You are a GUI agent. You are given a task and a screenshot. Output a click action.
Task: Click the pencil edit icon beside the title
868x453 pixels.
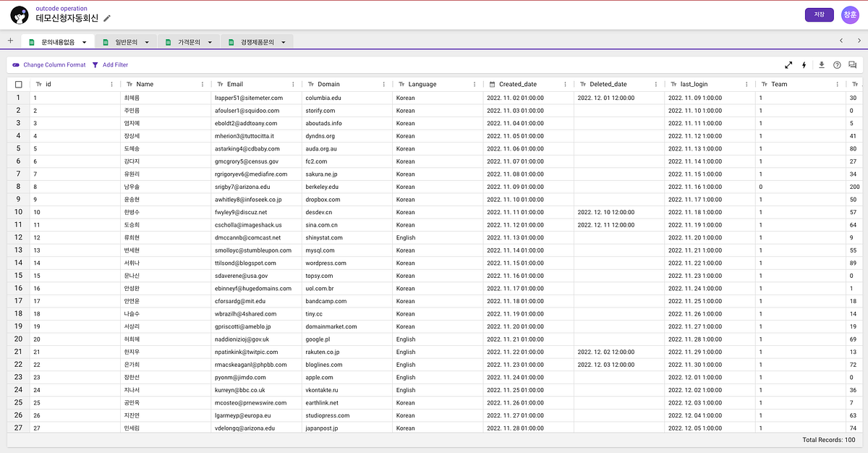pyautogui.click(x=107, y=18)
